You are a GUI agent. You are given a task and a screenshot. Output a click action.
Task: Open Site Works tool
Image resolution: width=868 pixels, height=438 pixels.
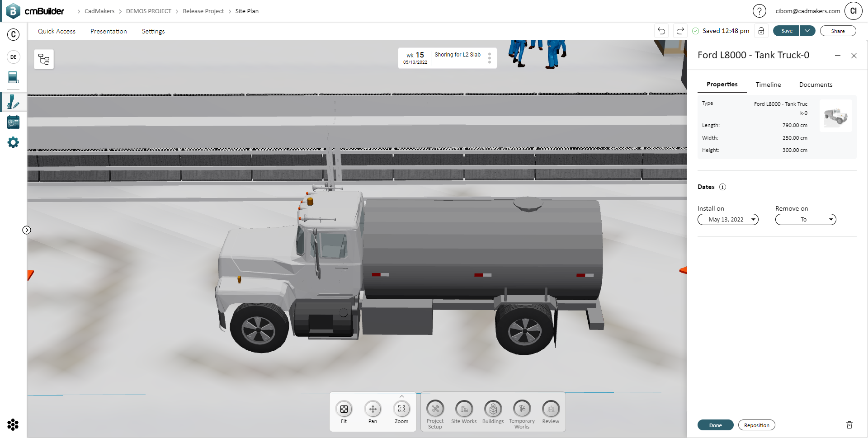(464, 412)
